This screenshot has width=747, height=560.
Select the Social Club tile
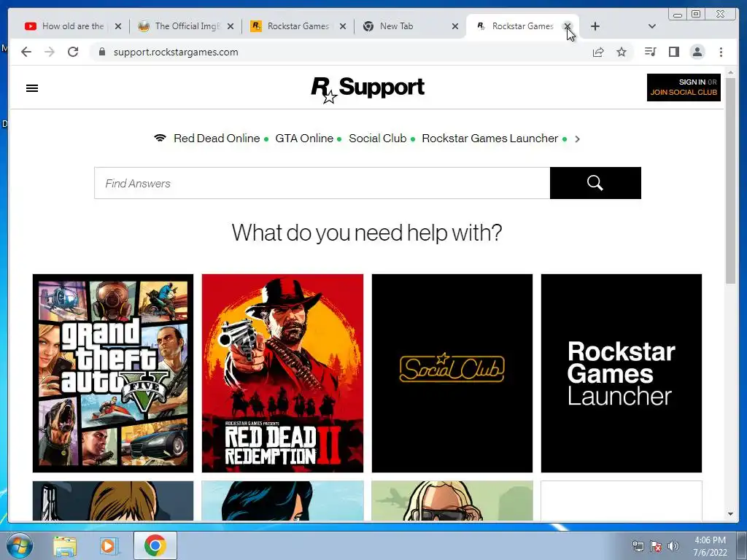click(452, 373)
